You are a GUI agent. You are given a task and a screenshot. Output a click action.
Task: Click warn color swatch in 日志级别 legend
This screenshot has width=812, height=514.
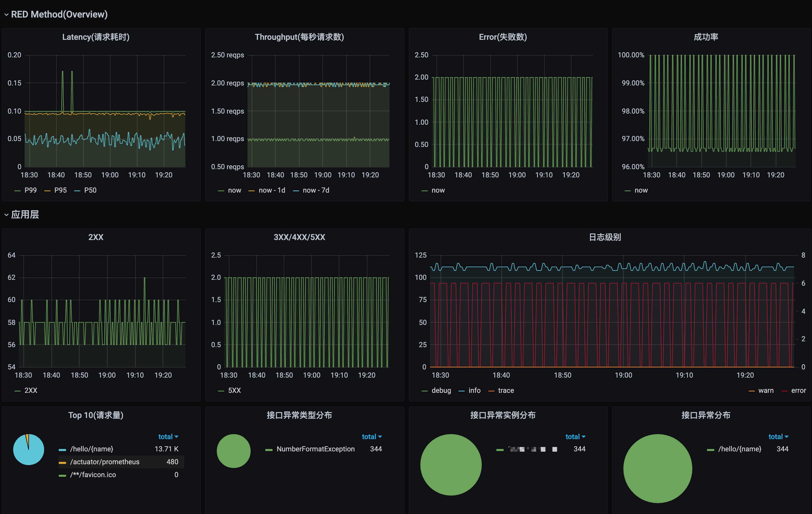(x=751, y=391)
